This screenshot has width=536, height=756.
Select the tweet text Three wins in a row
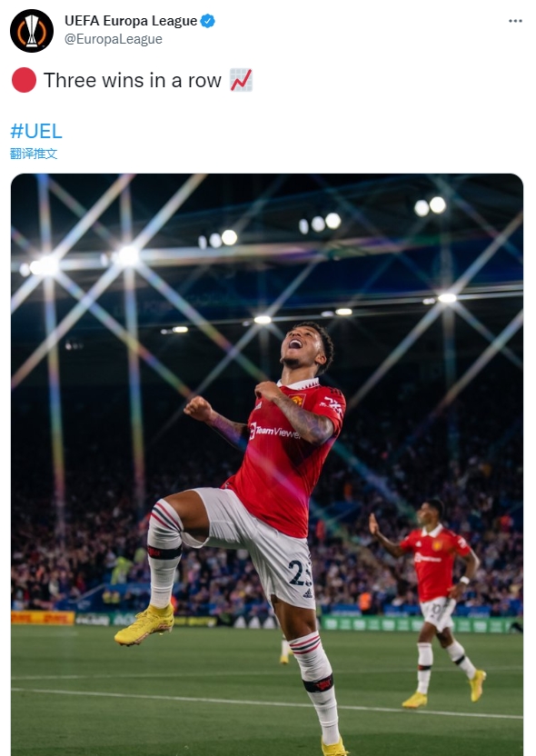pos(133,81)
